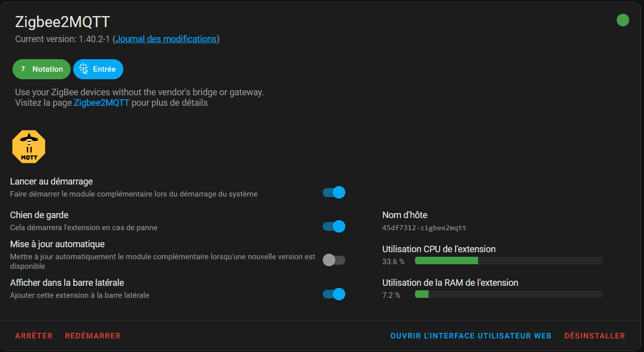Image resolution: width=644 pixels, height=352 pixels.
Task: Click the CPU usage progress bar
Action: click(508, 261)
